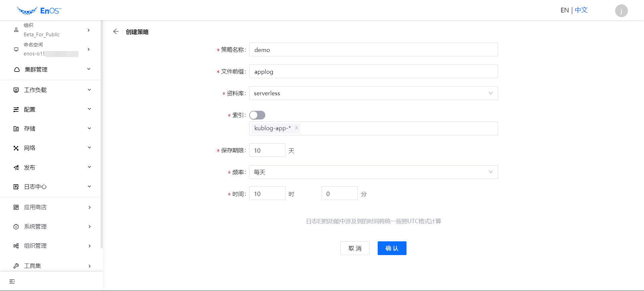
Task: Click the 创建策略 page title
Action: [137, 32]
